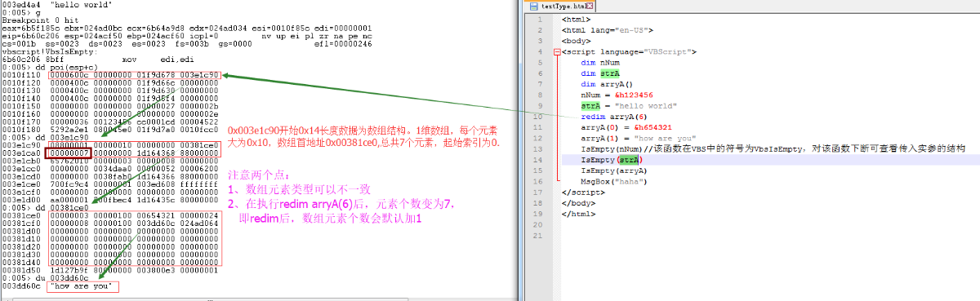This screenshot has width=980, height=301.
Task: Click the 'redim arryA(6)' statement
Action: 614,117
